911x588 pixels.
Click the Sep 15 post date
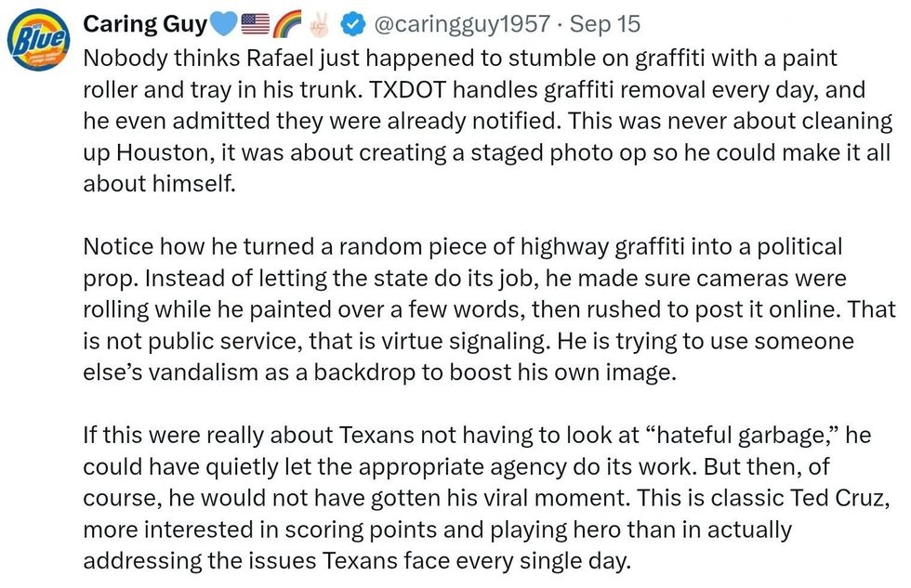point(605,24)
